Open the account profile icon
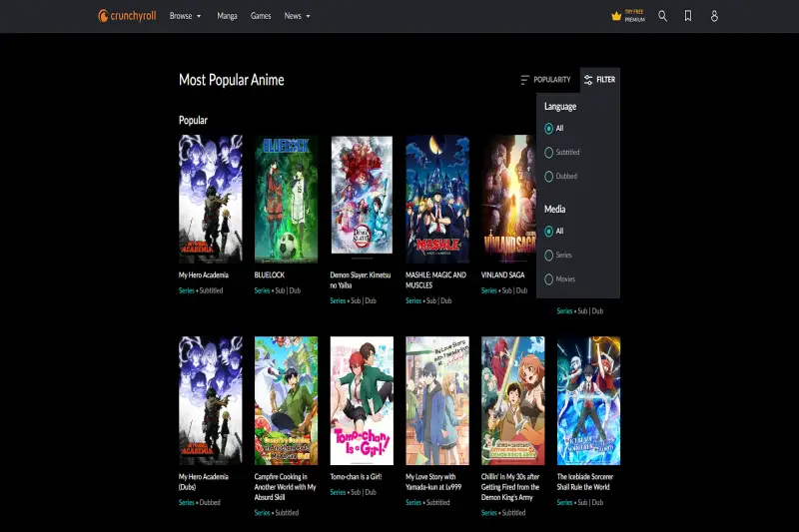Screen dimensions: 799x532 [x=714, y=16]
